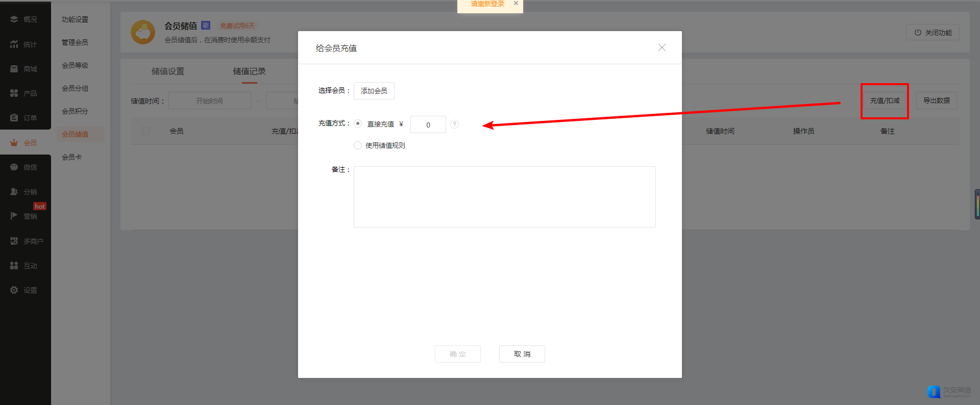Click the 概况 overview icon in sidebar
The width and height of the screenshot is (980, 405).
tap(14, 19)
